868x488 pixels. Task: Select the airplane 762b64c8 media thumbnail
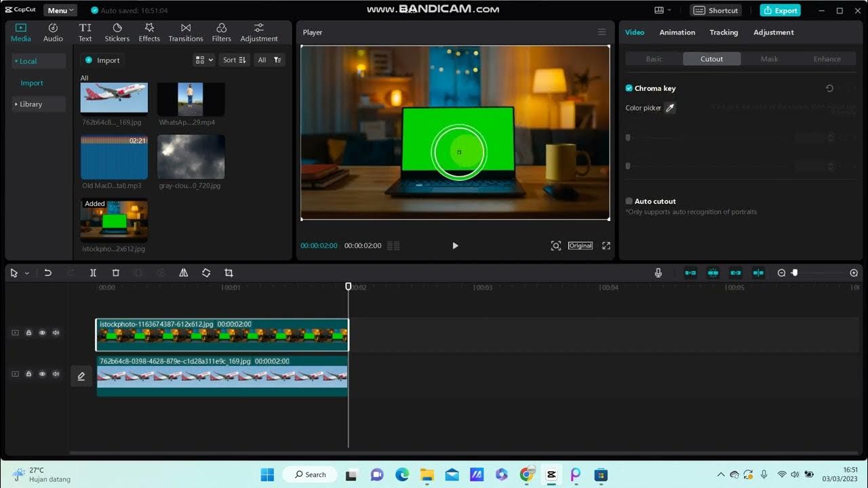click(x=114, y=98)
